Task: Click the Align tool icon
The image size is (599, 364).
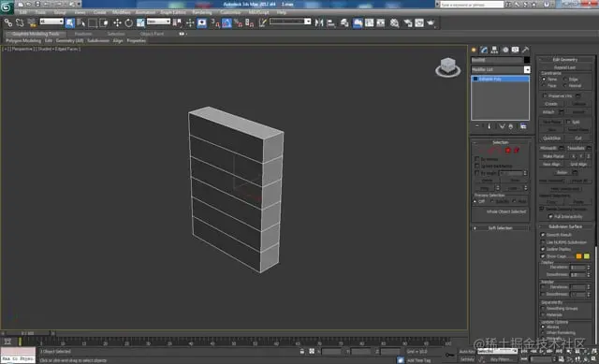Action: 330,23
